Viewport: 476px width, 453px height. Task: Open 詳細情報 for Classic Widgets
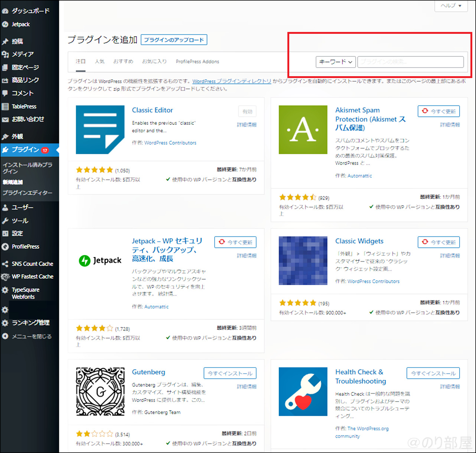click(450, 256)
